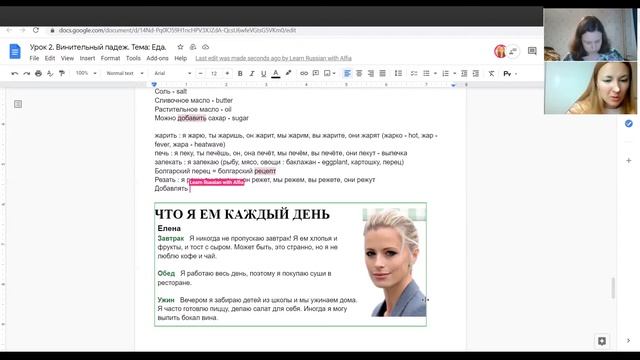Viewport: 640px width, 360px height.
Task: Toggle underline formatting
Action: tap(263, 73)
